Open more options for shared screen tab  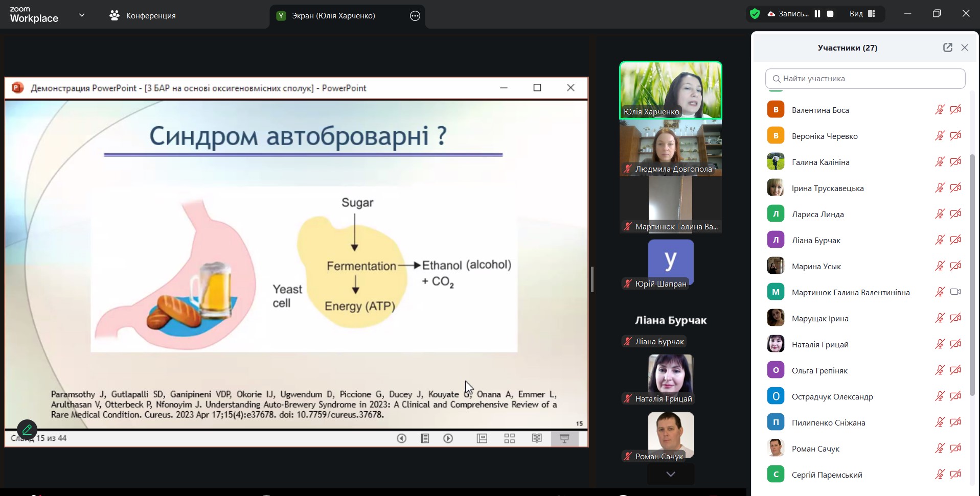tap(415, 16)
